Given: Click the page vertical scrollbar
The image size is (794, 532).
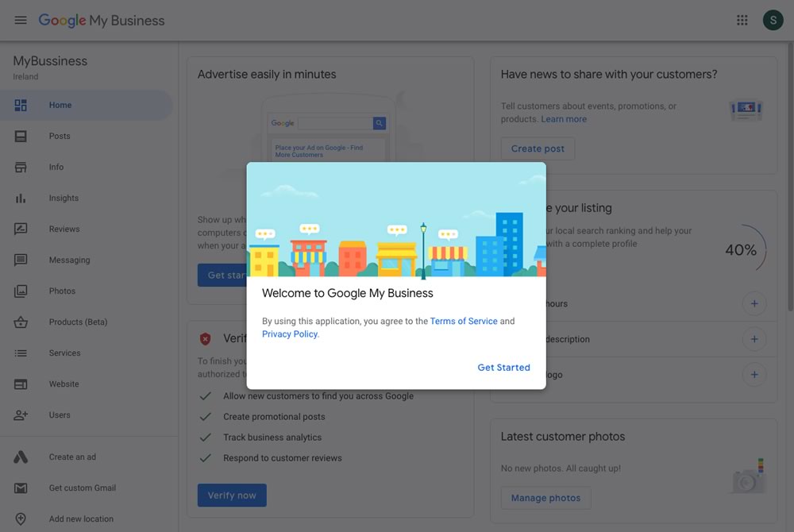Looking at the screenshot, I should pyautogui.click(x=791, y=177).
